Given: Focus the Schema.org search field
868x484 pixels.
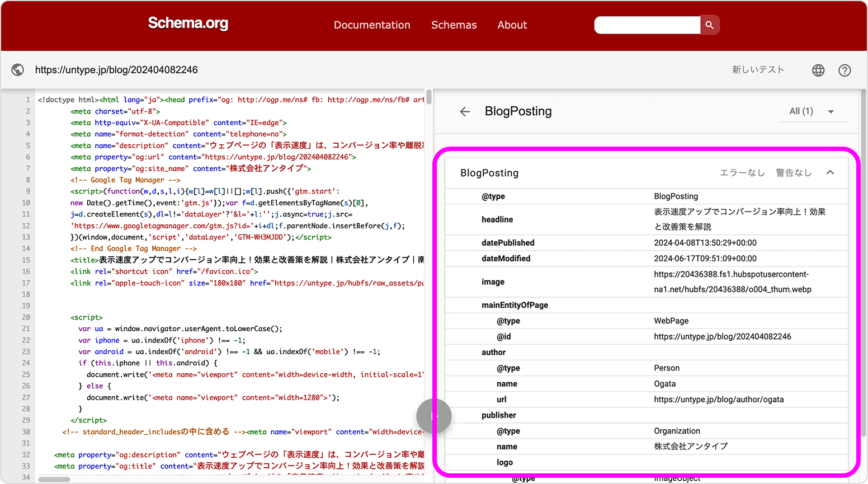Looking at the screenshot, I should (647, 25).
